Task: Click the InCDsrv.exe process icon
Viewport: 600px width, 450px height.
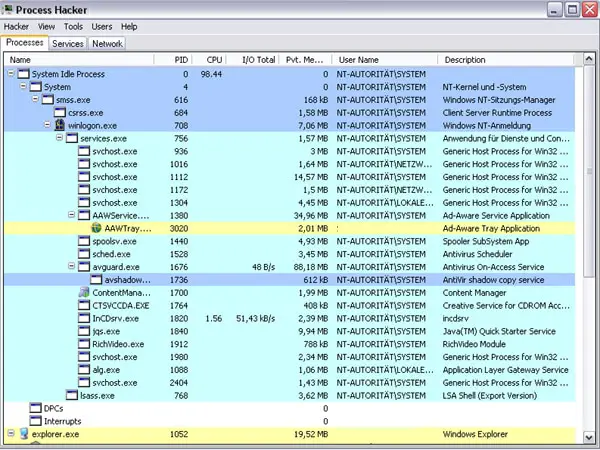Action: pos(84,318)
